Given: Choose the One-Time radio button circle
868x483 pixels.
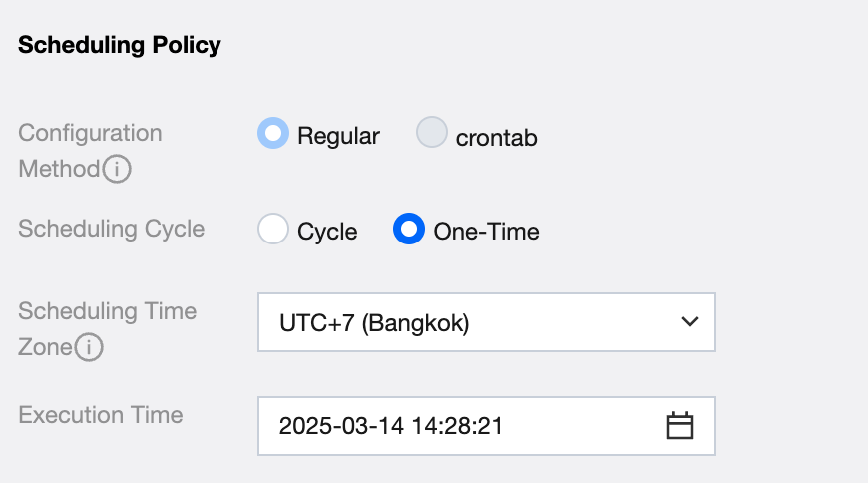Looking at the screenshot, I should tap(409, 229).
